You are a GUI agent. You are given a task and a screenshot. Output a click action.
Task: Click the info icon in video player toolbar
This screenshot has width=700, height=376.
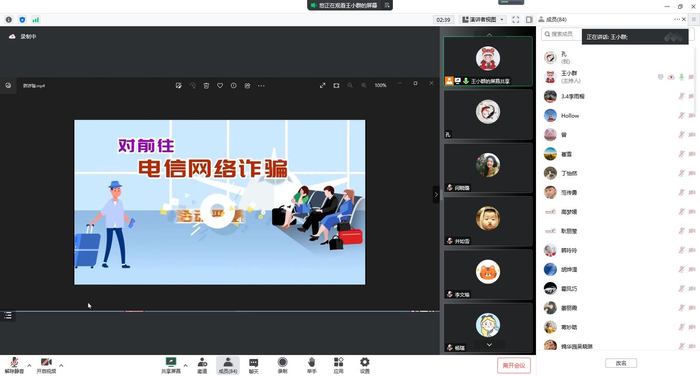(233, 85)
